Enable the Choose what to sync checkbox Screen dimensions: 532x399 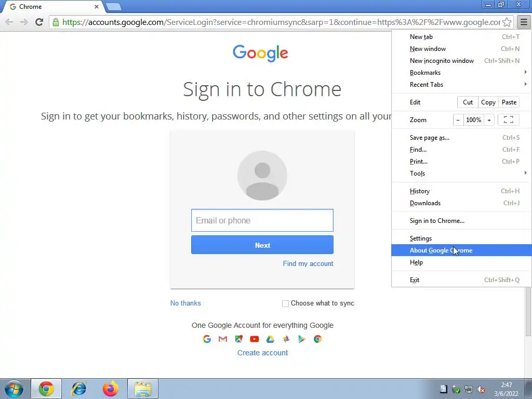[285, 303]
